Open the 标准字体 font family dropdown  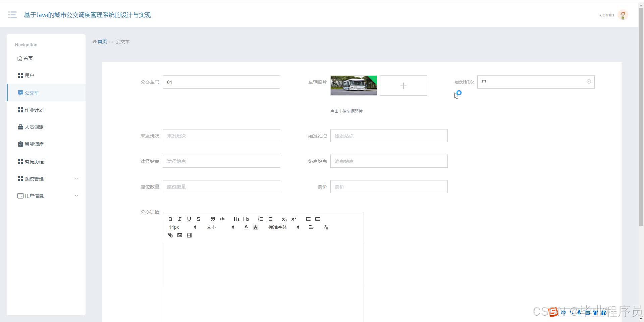click(283, 227)
